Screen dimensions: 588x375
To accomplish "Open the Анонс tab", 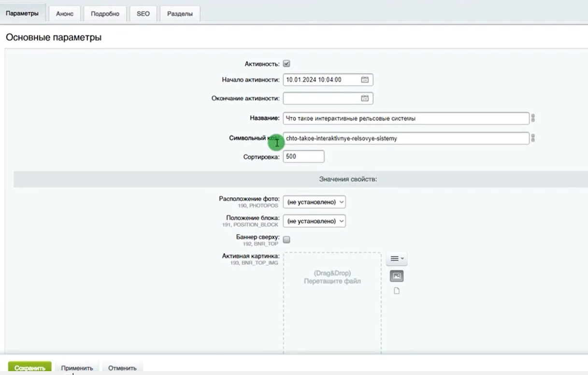I will point(65,14).
